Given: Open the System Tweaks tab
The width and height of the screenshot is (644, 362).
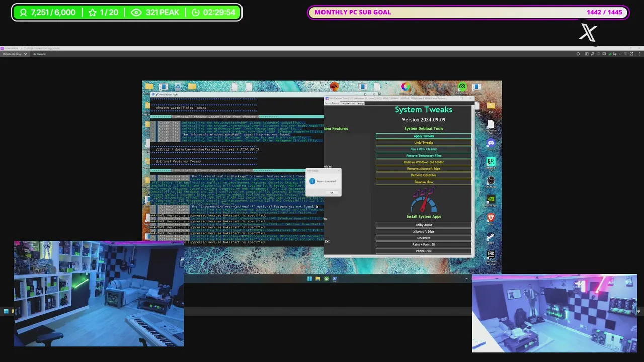Looking at the screenshot, I should (x=332, y=103).
